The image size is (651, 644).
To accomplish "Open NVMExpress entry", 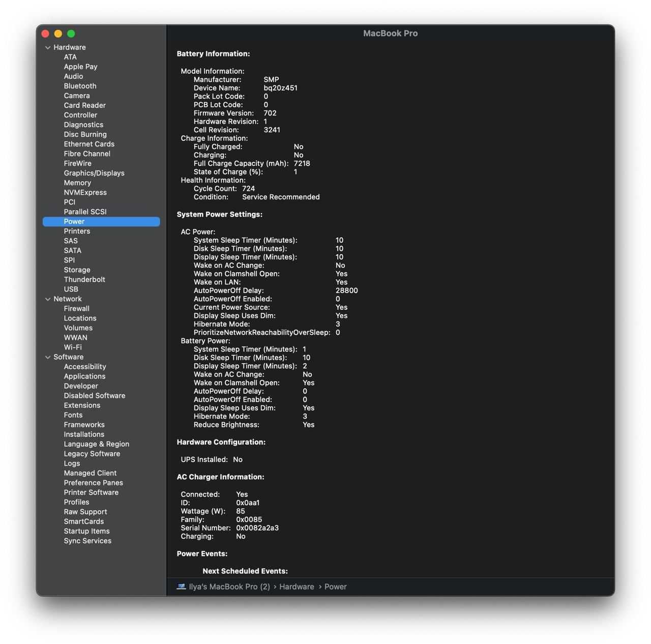I will (x=85, y=192).
